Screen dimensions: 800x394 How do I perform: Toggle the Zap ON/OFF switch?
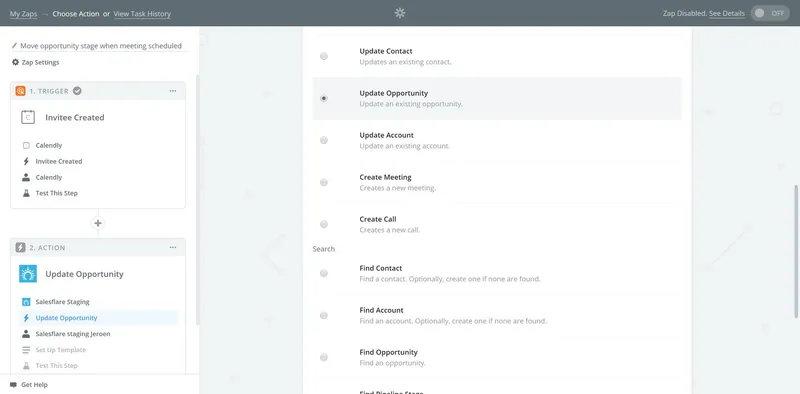[x=770, y=13]
